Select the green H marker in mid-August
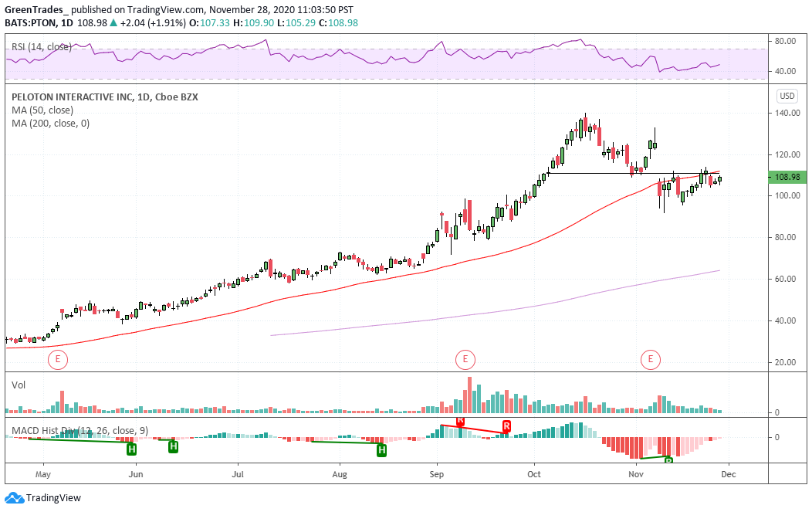This screenshot has width=812, height=512. (381, 449)
